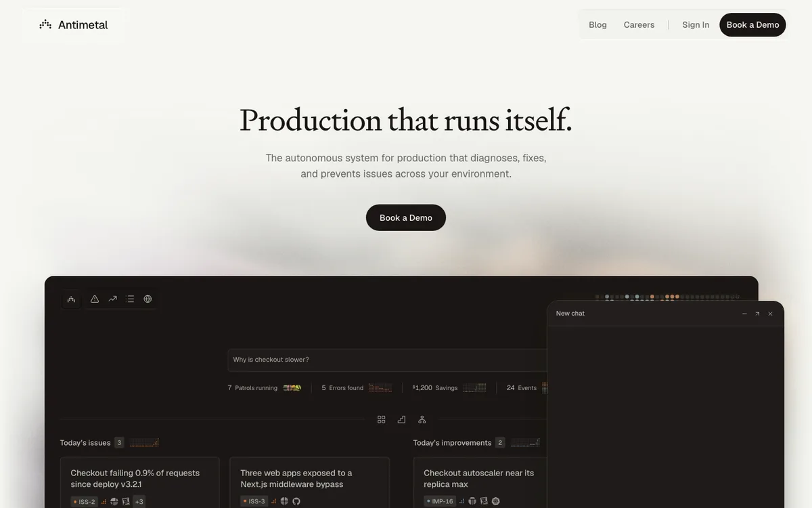
Task: Click the Book a Demo button below the headline
Action: [x=406, y=217]
